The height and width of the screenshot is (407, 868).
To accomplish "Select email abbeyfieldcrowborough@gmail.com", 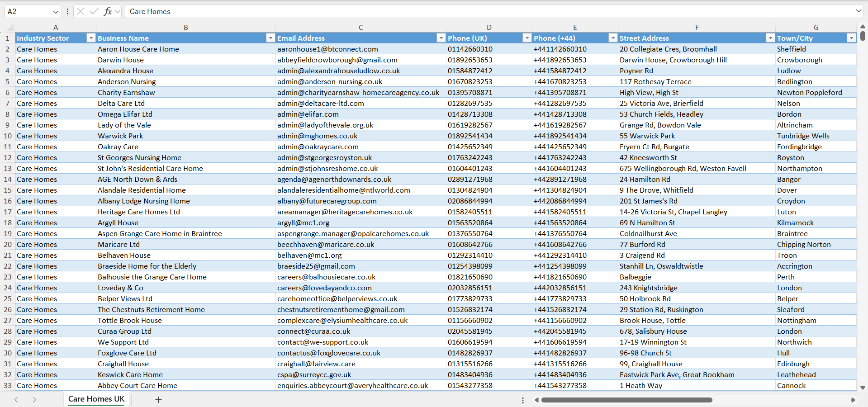I will (361, 60).
